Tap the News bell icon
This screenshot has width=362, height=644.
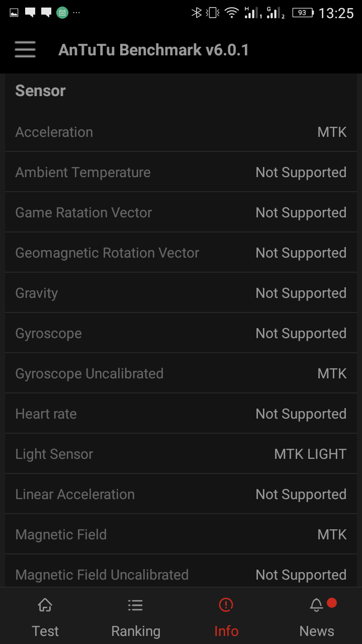tap(316, 605)
